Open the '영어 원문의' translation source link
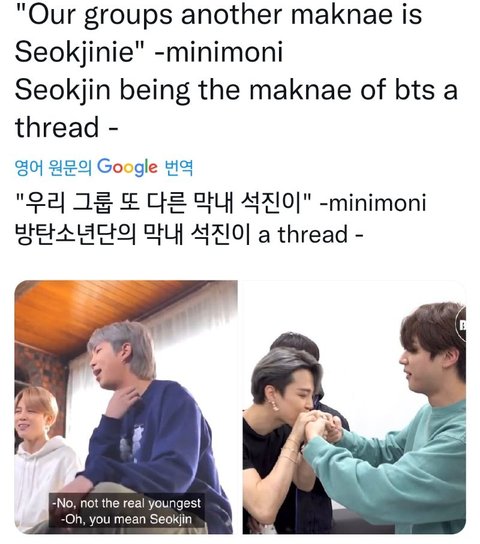Viewport: 480px width, 544px height. [x=53, y=168]
